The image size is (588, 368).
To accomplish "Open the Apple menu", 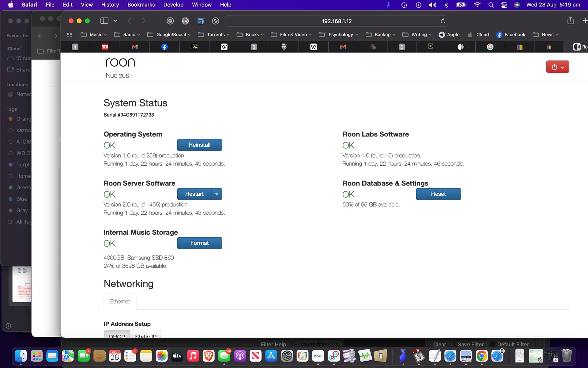I will [11, 5].
